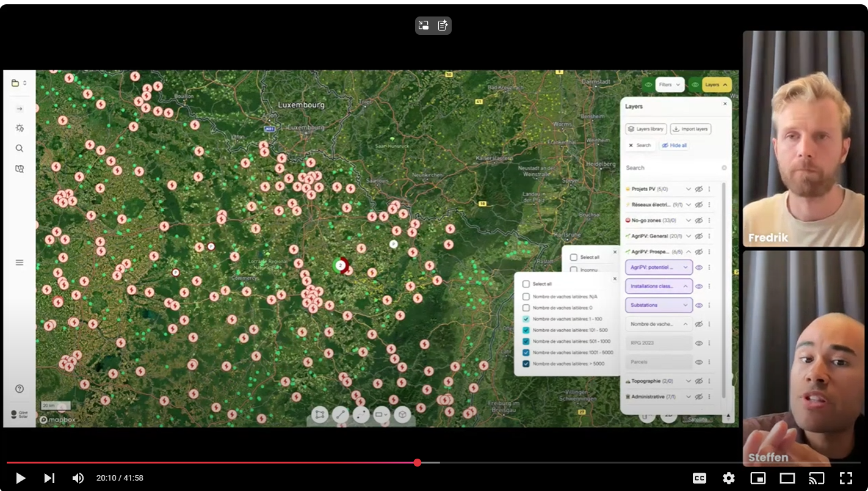
Task: Toggle closed captions on the video
Action: pyautogui.click(x=700, y=478)
